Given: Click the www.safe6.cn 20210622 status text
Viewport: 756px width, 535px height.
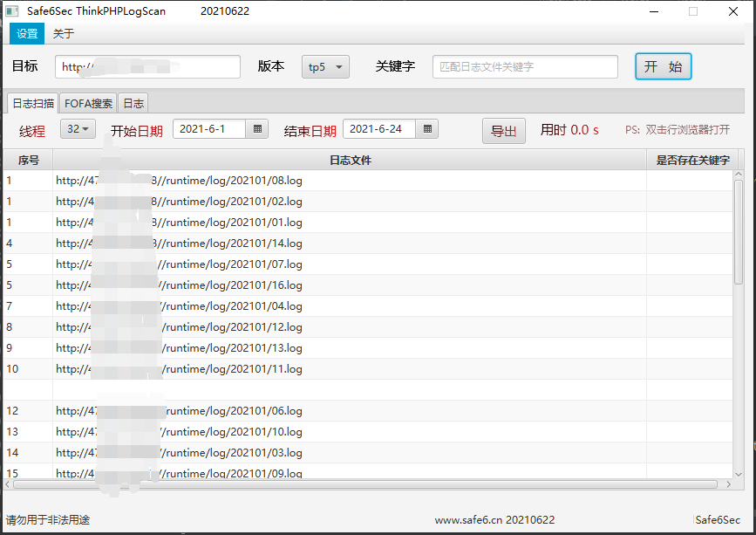Looking at the screenshot, I should click(x=494, y=520).
